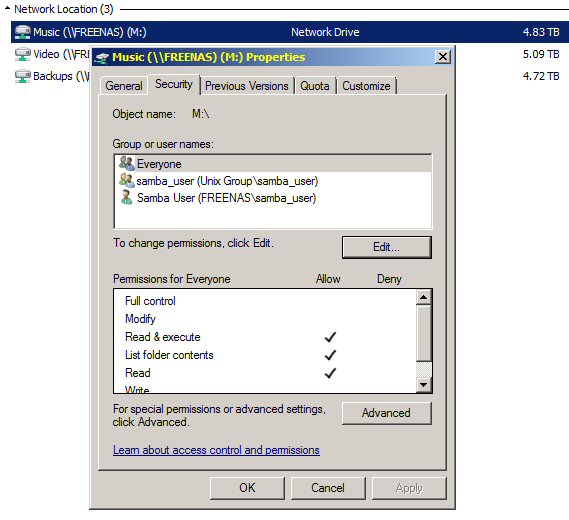Open the Quota tab

pos(315,86)
